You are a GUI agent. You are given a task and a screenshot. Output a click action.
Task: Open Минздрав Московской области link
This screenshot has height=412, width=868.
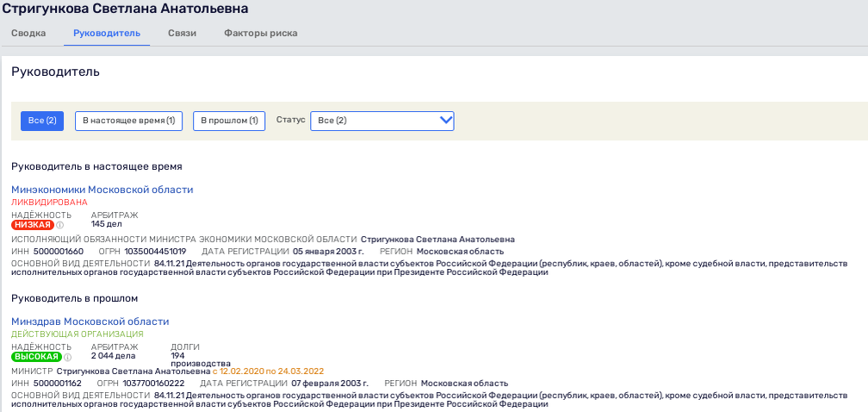click(90, 321)
